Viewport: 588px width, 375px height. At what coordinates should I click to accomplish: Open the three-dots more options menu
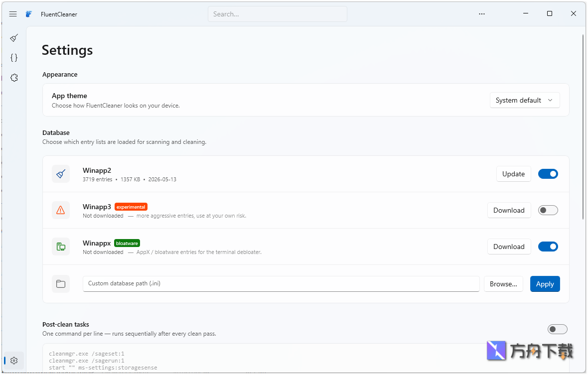(482, 14)
